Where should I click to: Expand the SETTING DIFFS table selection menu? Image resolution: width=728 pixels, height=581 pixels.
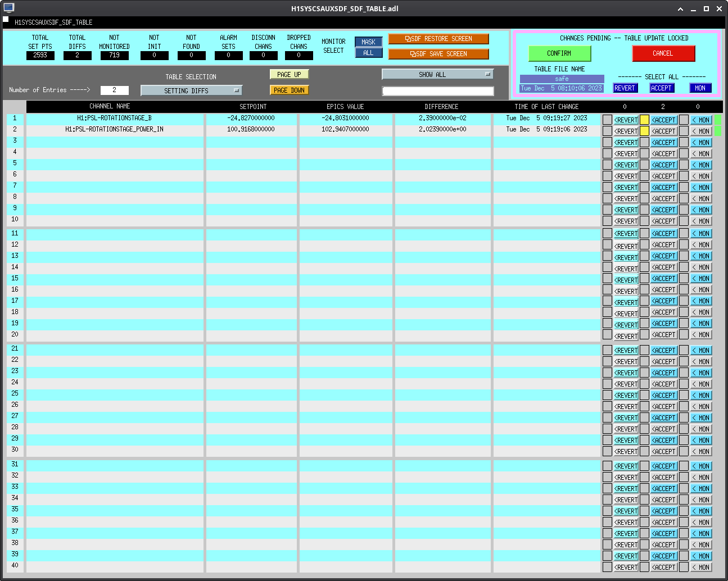point(191,90)
